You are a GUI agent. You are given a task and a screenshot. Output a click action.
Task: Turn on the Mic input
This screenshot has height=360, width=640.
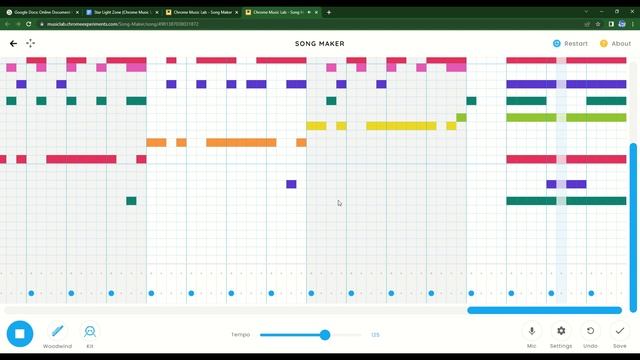pyautogui.click(x=531, y=336)
